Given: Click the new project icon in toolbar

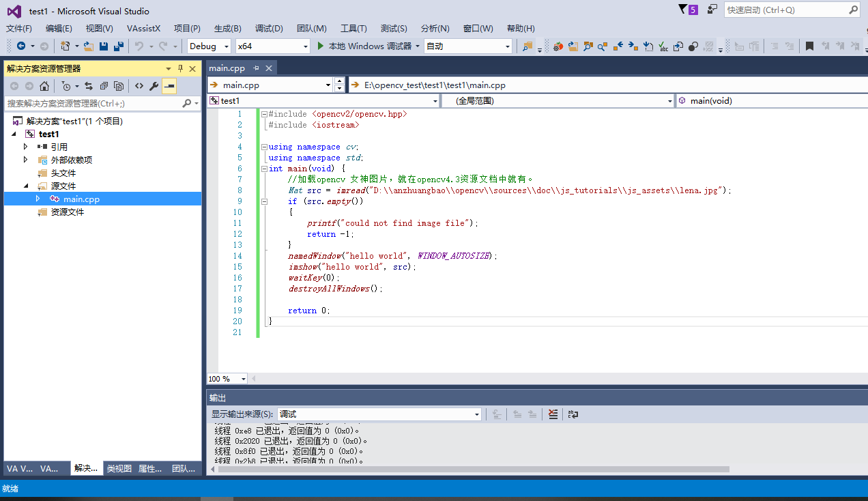Looking at the screenshot, I should [x=66, y=46].
